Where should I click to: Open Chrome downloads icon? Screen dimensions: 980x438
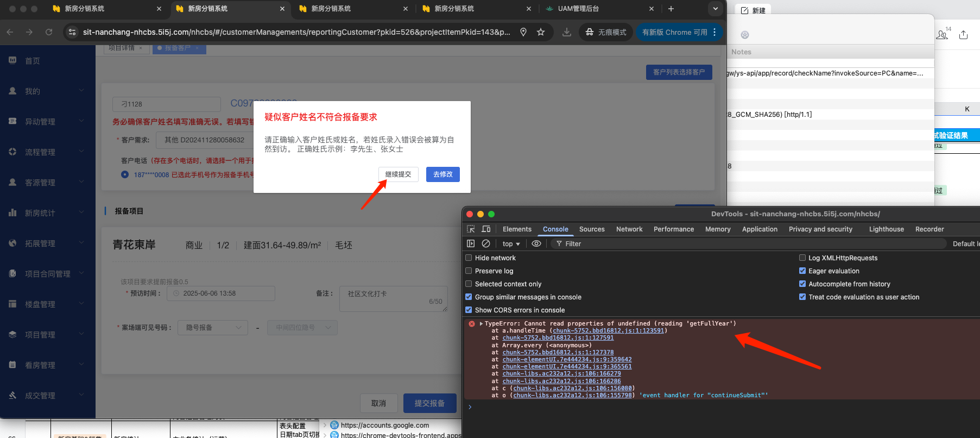coord(566,32)
